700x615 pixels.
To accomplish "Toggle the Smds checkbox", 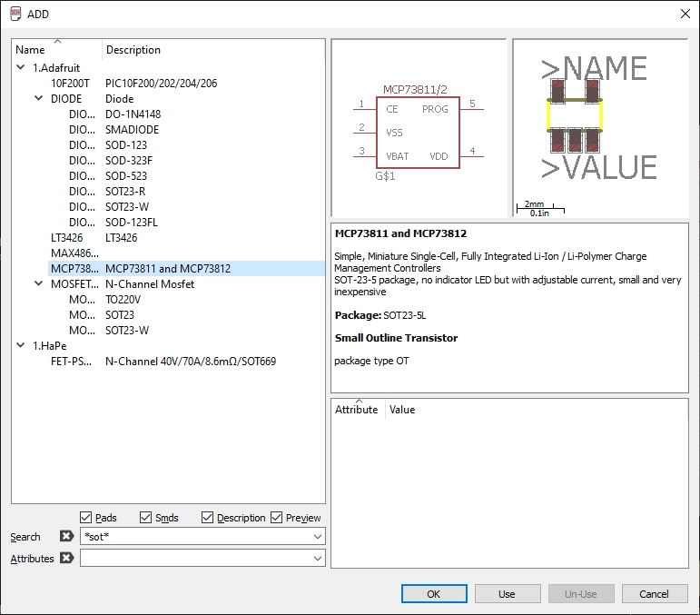I will 145,517.
